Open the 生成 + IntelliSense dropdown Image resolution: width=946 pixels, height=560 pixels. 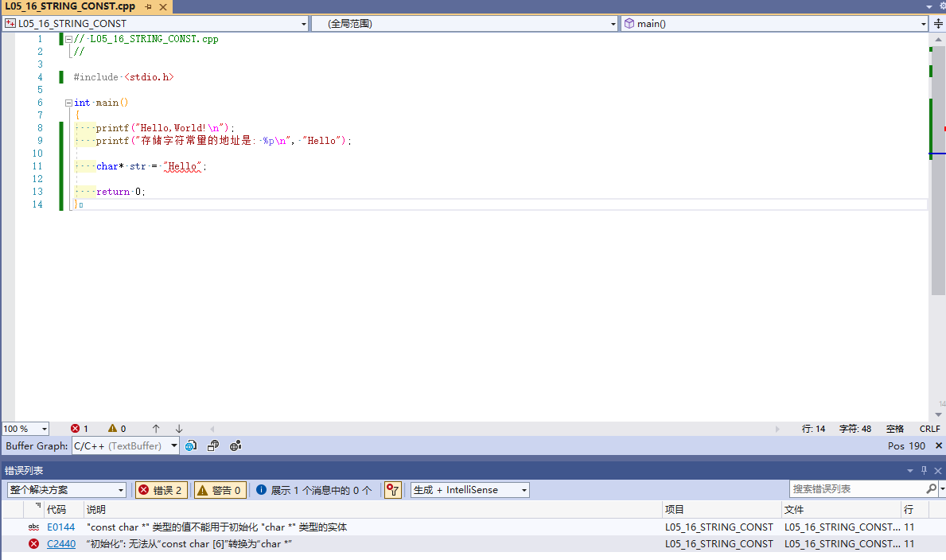tap(470, 490)
